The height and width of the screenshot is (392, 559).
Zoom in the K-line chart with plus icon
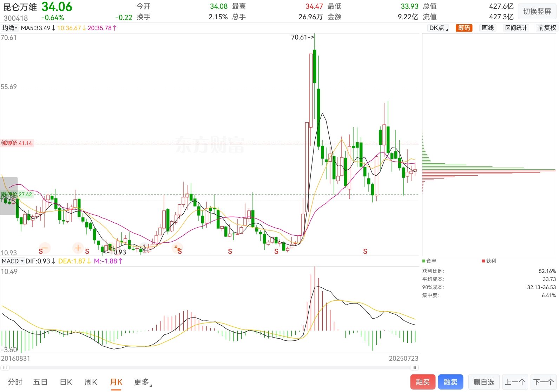tap(78, 248)
